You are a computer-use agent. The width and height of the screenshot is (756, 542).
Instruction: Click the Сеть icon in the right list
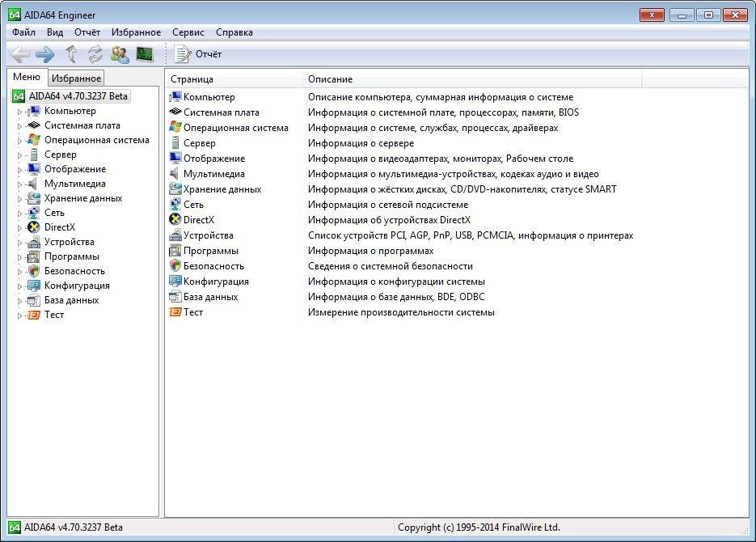point(175,205)
